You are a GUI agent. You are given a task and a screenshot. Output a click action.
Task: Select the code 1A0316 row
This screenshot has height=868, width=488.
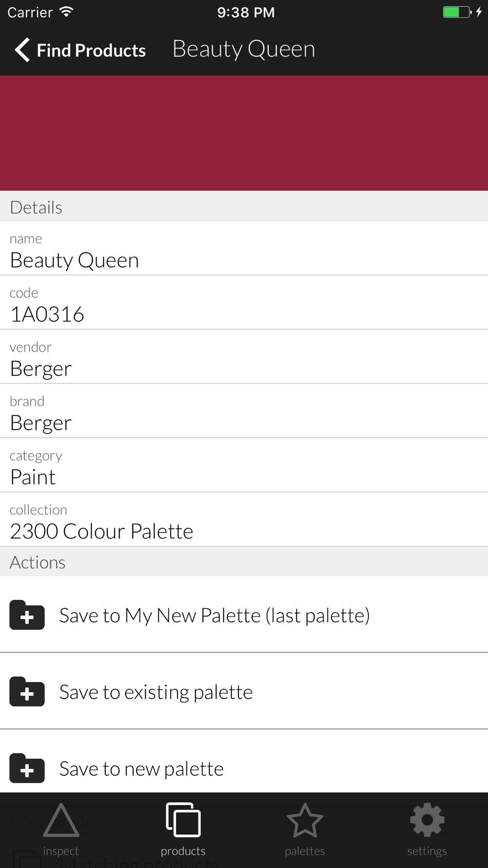pos(244,303)
